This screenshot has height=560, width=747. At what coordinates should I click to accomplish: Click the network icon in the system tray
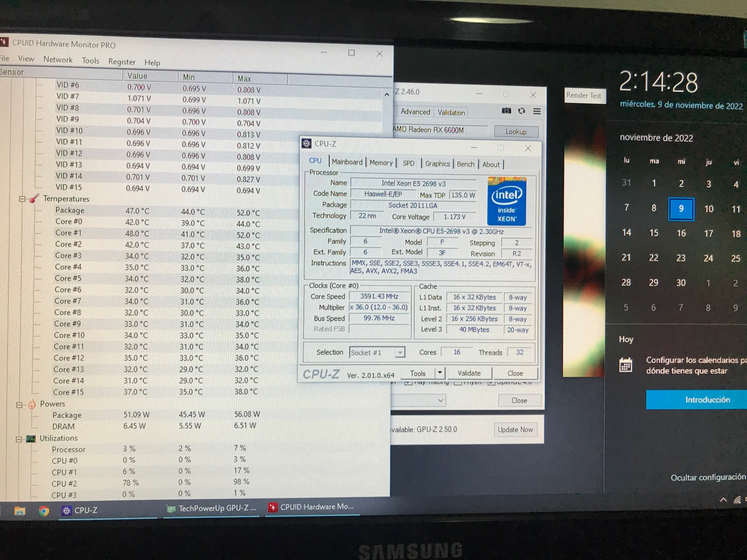(x=737, y=500)
